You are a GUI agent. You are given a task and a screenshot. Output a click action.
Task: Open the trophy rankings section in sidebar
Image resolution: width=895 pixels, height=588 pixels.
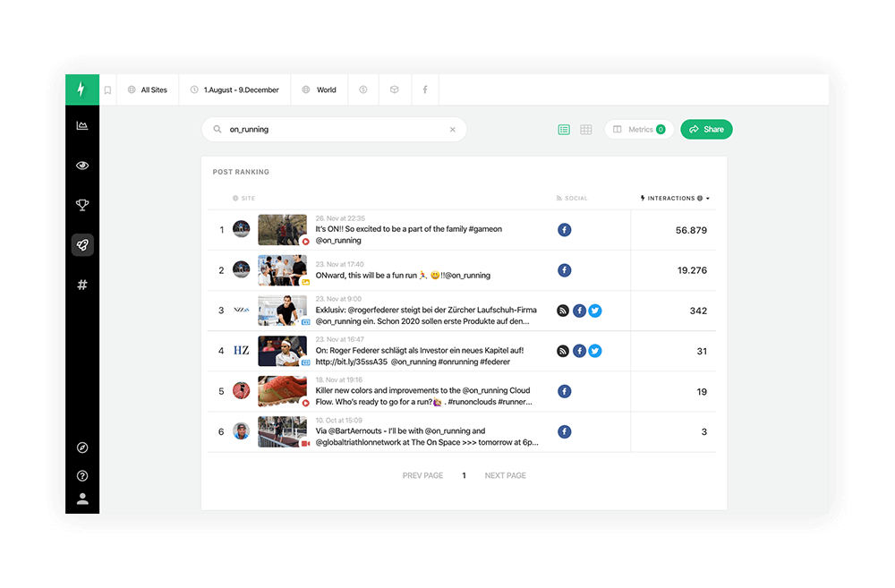[x=82, y=206]
